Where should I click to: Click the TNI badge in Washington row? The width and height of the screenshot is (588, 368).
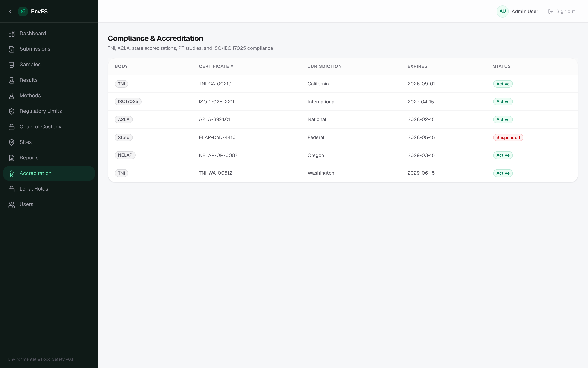[121, 173]
